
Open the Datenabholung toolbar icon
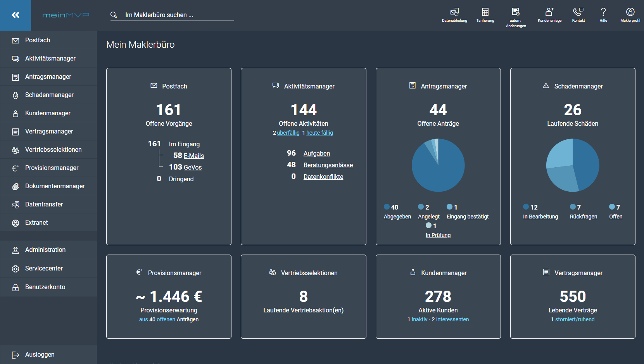tap(454, 15)
